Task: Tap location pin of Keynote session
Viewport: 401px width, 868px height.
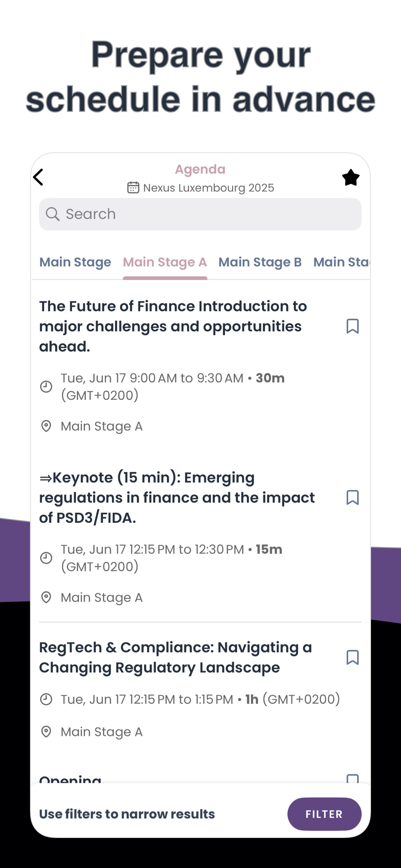Action: tap(46, 597)
